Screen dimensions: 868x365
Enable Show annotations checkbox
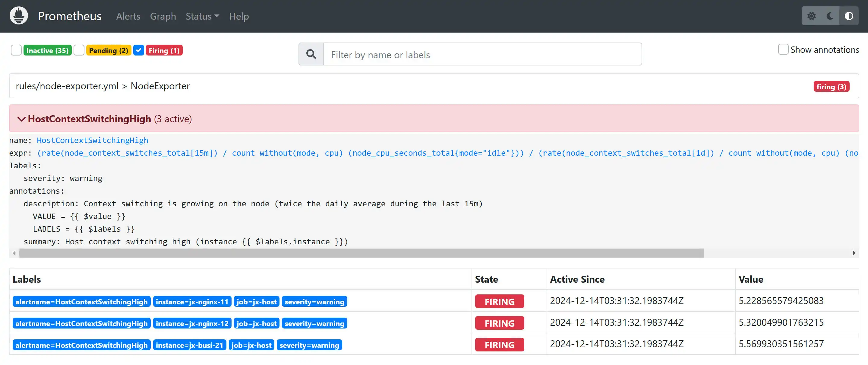[x=783, y=49]
